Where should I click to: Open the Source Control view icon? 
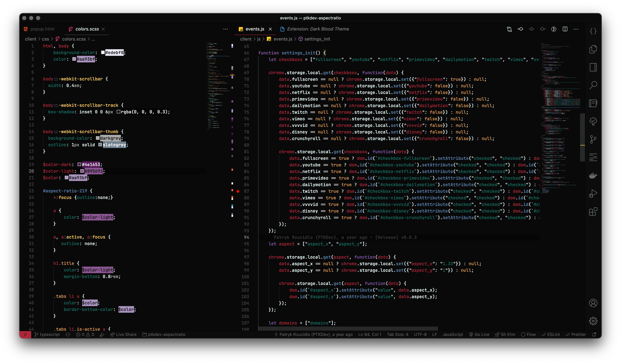(593, 139)
